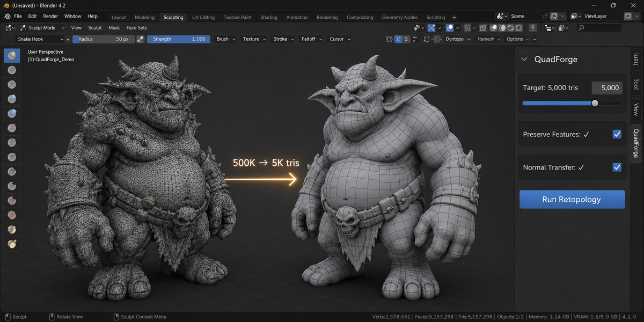Open the Snake Hook brush dropdown
Image resolution: width=644 pixels, height=322 pixels.
[x=40, y=39]
